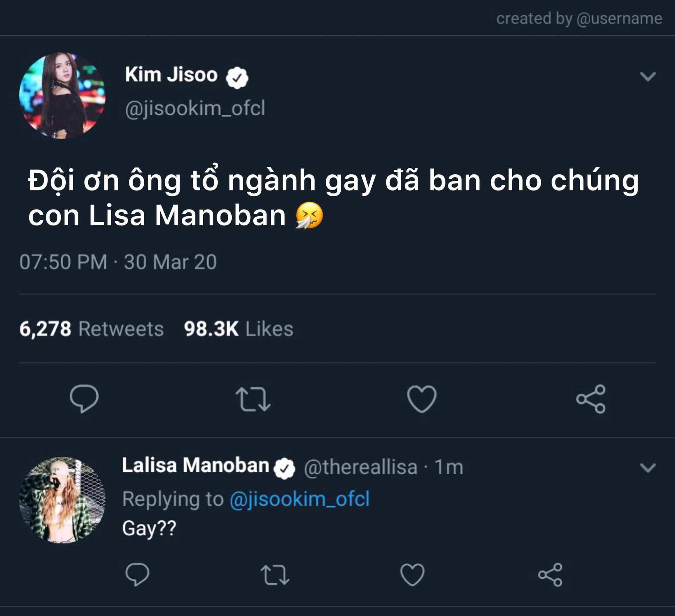Open the Kim Jisoo display name

click(172, 75)
